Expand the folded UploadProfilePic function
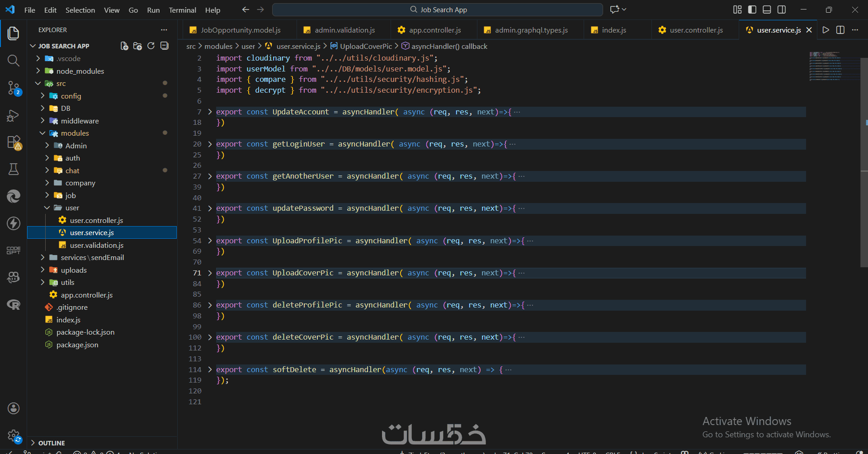Screen dimensions: 868x454 (210, 241)
